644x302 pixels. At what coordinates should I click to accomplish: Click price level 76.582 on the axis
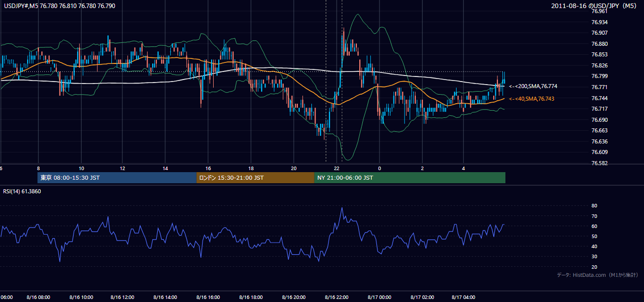point(599,163)
